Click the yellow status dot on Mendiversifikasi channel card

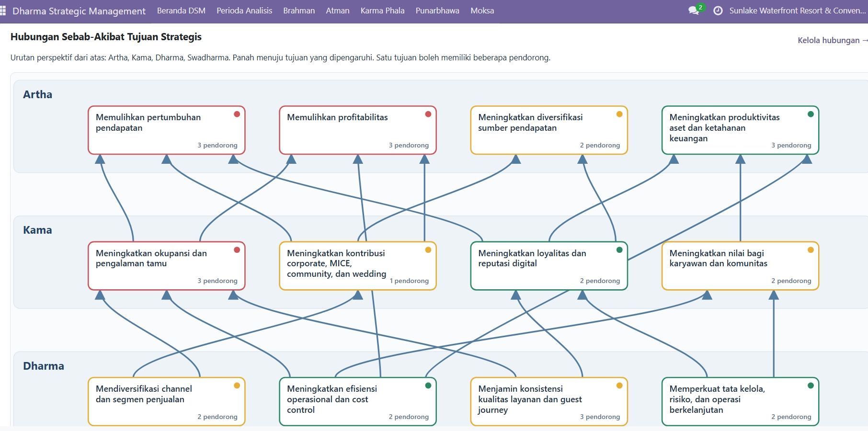click(237, 386)
